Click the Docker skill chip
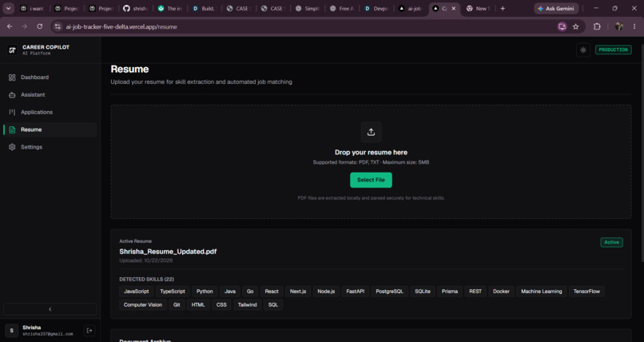Screen dimensions: 644x342 tap(501, 292)
